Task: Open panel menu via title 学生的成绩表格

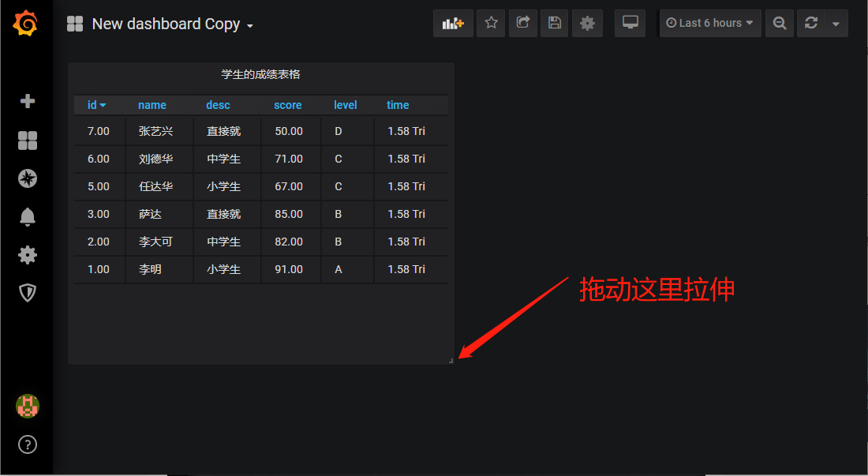Action: point(260,74)
